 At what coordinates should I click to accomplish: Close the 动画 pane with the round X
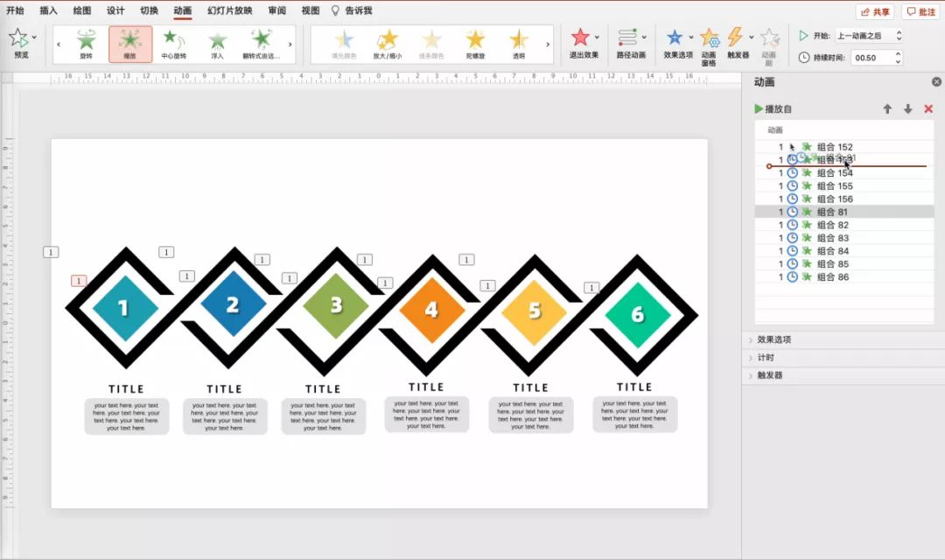tap(936, 82)
